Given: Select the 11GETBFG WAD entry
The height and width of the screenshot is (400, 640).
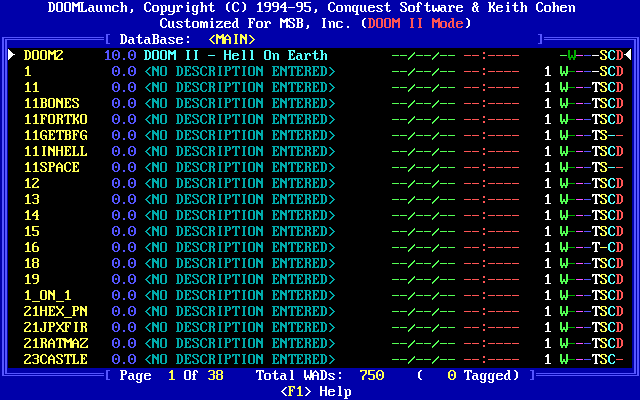Looking at the screenshot, I should click(320, 135).
